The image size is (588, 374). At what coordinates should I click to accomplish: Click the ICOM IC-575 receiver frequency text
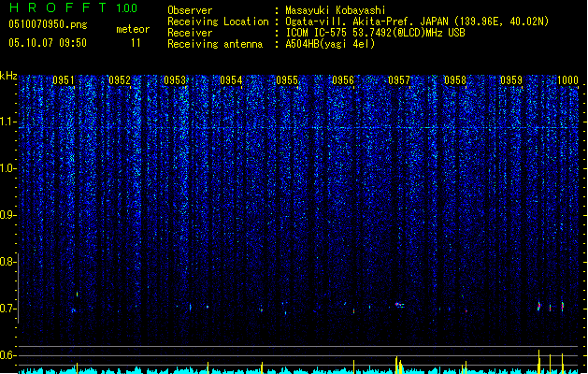375,33
